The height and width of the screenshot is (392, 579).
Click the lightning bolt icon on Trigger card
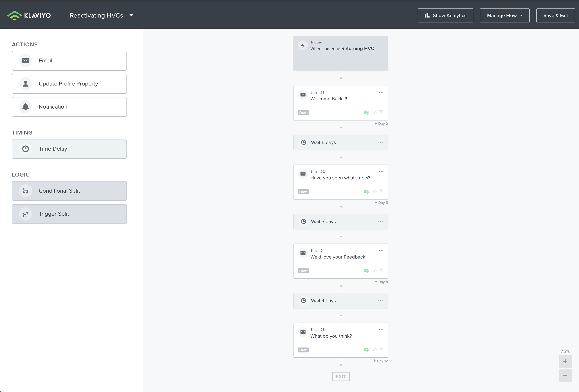(x=303, y=45)
